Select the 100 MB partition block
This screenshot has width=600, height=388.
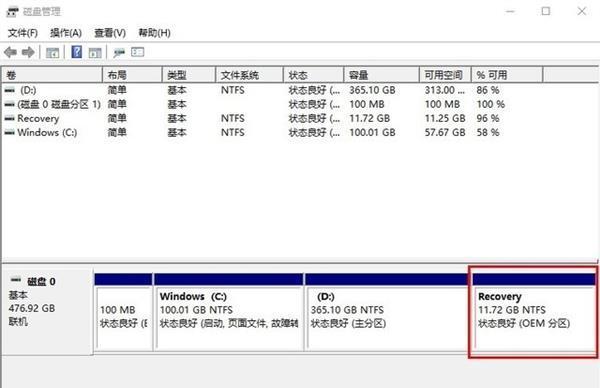123,312
